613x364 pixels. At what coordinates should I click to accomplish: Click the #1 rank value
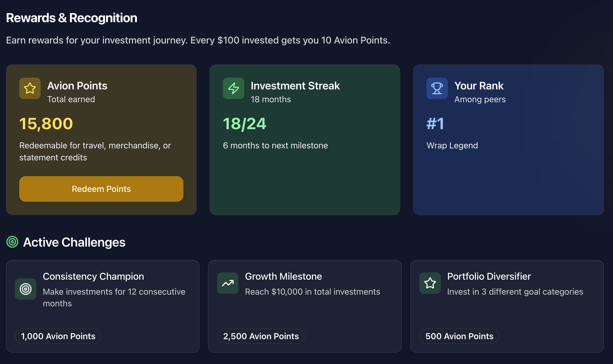point(435,124)
